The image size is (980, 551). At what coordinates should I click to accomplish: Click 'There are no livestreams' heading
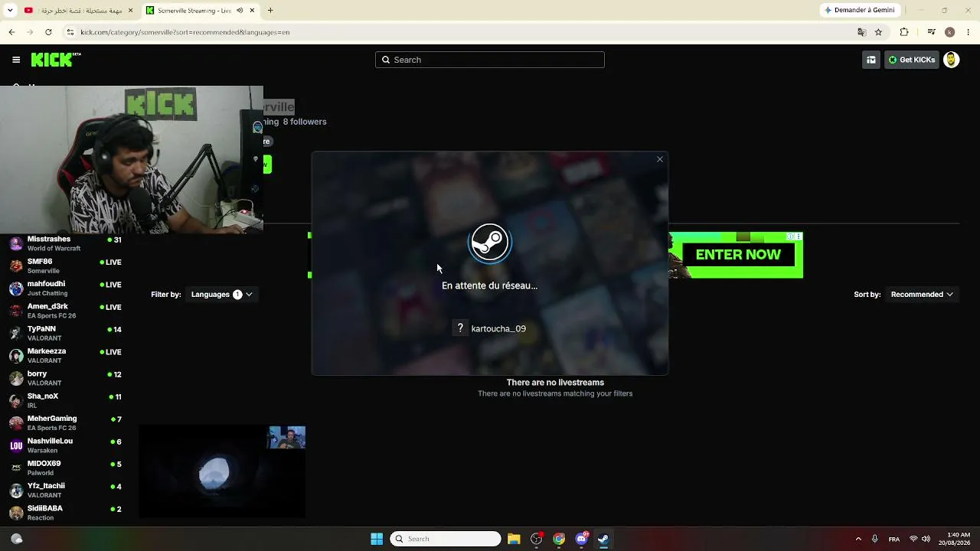coord(555,383)
